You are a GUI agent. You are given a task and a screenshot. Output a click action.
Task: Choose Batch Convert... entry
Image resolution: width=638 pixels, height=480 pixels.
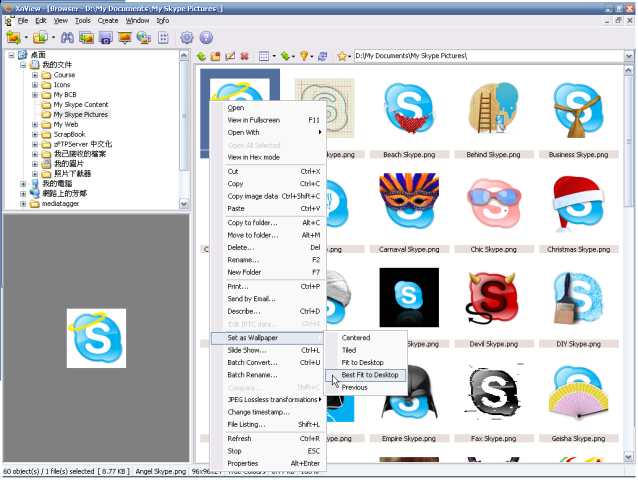click(x=268, y=363)
